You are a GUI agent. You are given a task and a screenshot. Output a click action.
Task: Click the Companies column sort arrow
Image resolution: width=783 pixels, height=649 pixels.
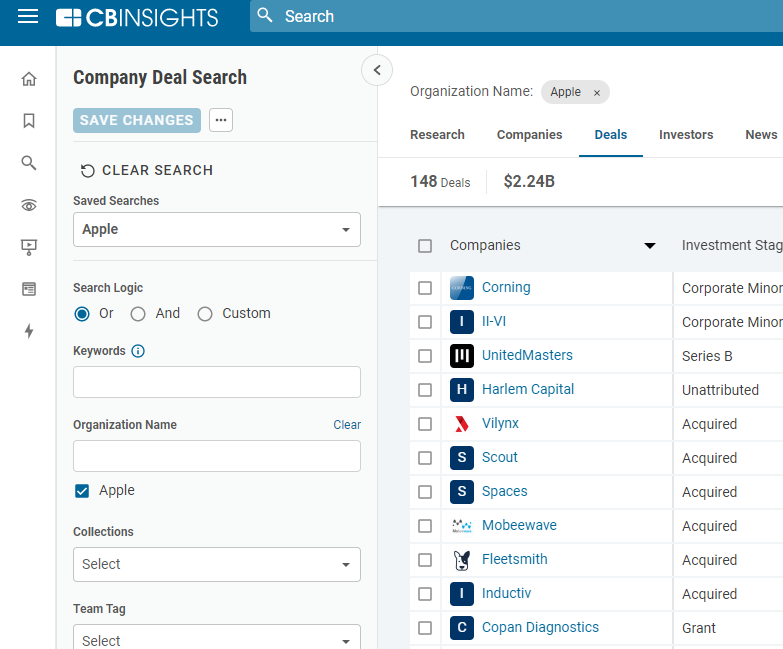(650, 246)
